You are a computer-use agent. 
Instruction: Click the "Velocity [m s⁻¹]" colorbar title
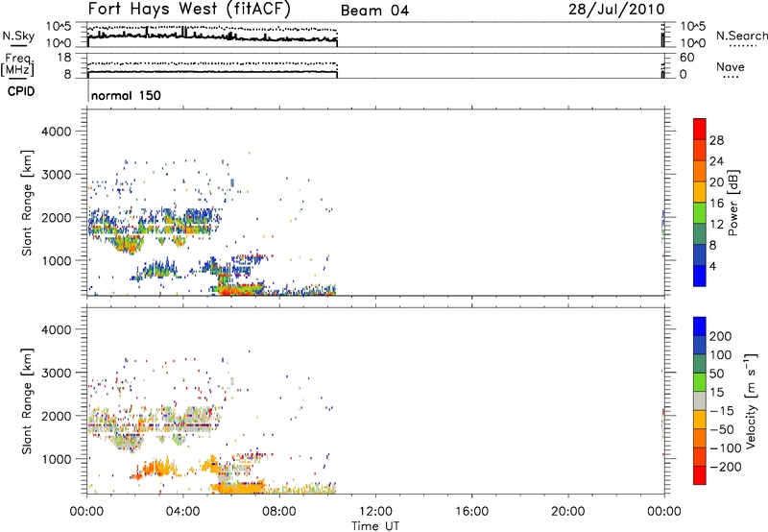tap(750, 400)
